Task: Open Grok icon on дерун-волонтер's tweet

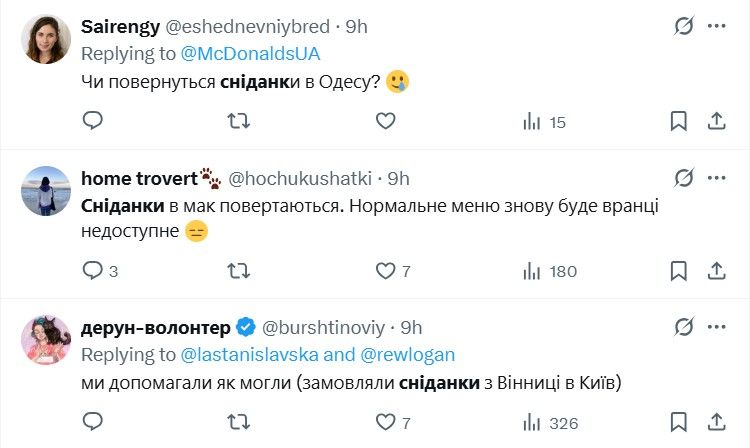Action: 684,327
